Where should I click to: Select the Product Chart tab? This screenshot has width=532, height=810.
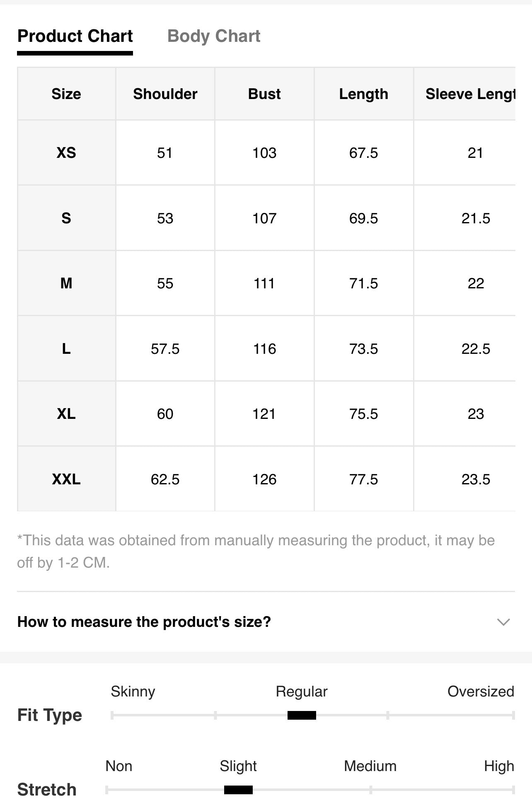coord(75,36)
